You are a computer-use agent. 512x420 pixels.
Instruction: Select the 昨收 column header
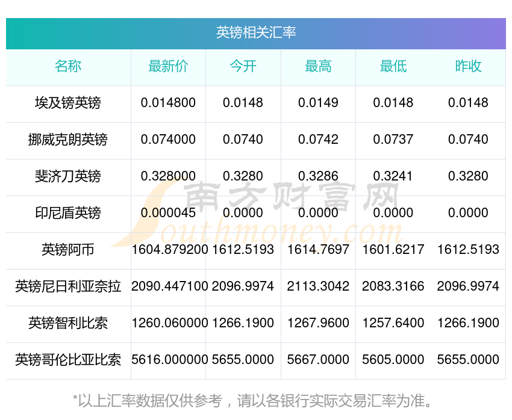(x=468, y=66)
